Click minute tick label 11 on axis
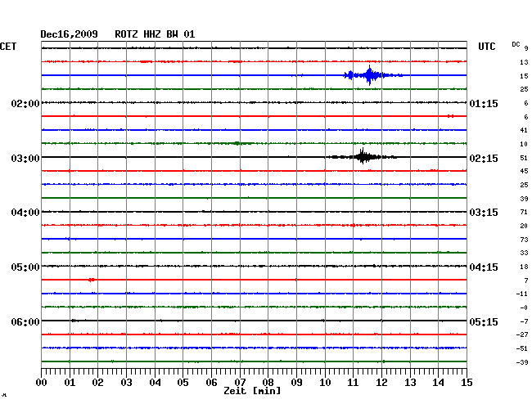 (x=353, y=383)
